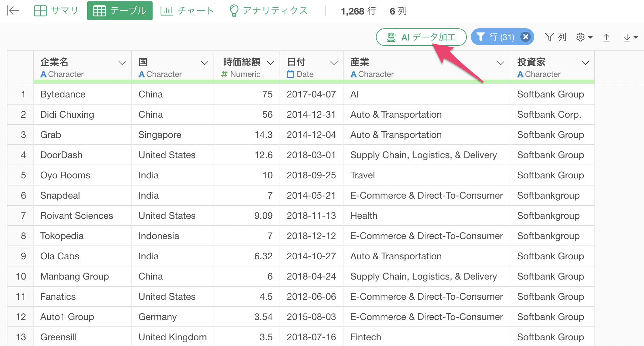Open the gear settings dropdown
644x346 pixels.
pos(584,37)
